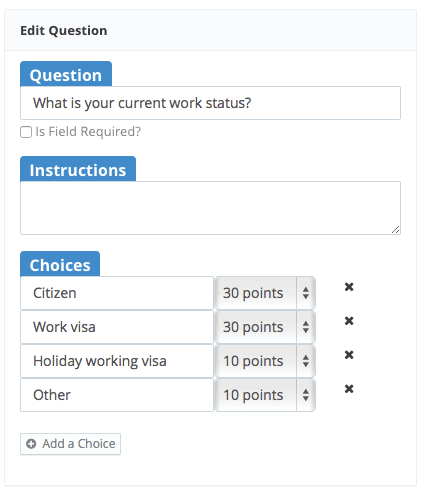Image resolution: width=427 pixels, height=493 pixels.
Task: Open the Citizen 30 points dropdown
Action: coord(265,293)
